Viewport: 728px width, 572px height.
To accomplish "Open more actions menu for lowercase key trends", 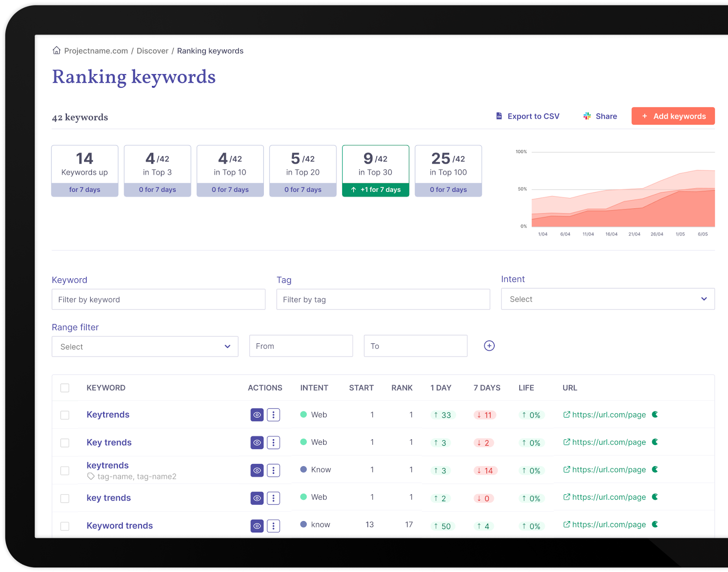I will [x=273, y=498].
